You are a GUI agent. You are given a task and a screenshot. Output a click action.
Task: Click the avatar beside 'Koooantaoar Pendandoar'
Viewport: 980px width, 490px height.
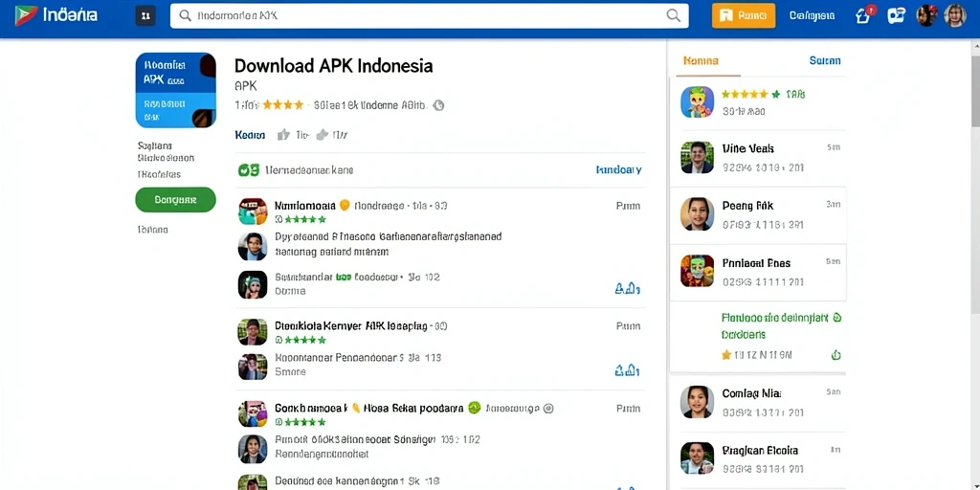point(253,367)
